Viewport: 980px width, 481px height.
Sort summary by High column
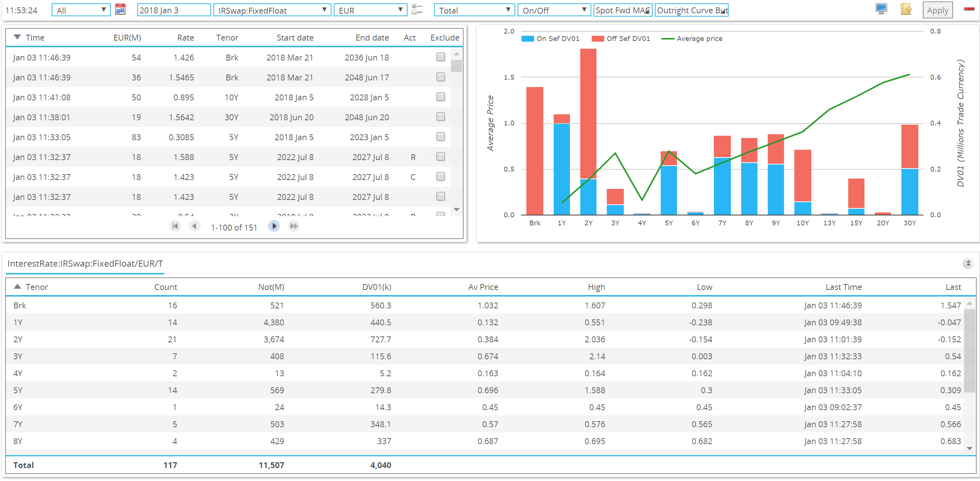tap(596, 287)
